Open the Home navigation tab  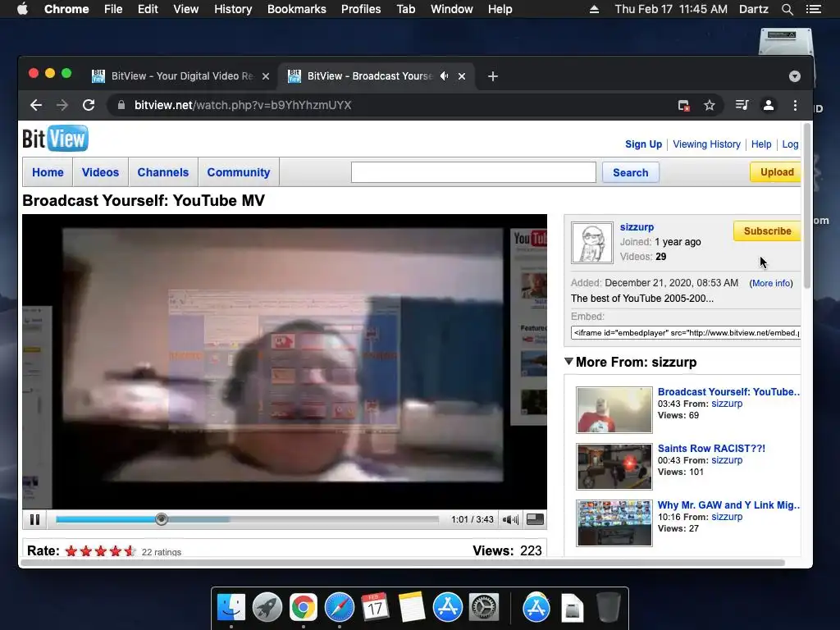pyautogui.click(x=48, y=172)
